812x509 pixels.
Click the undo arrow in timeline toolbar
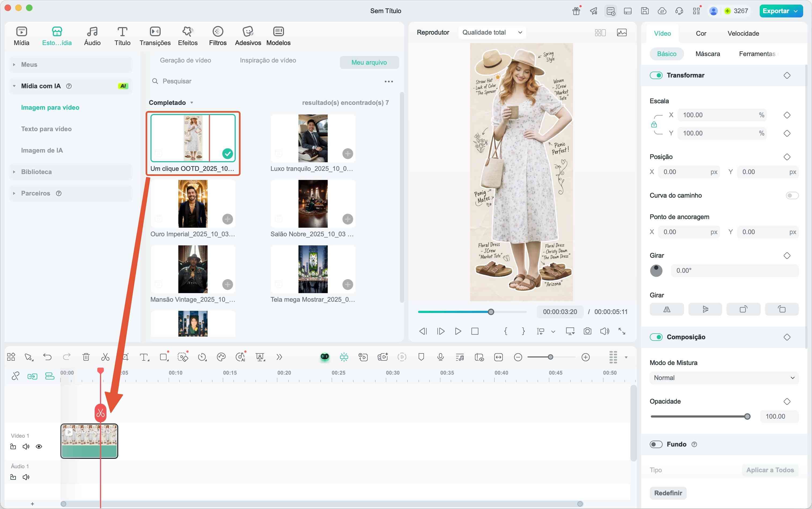[x=47, y=357]
